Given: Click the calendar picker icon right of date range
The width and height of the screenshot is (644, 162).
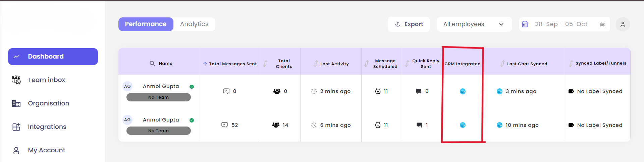Looking at the screenshot, I should click(x=602, y=24).
